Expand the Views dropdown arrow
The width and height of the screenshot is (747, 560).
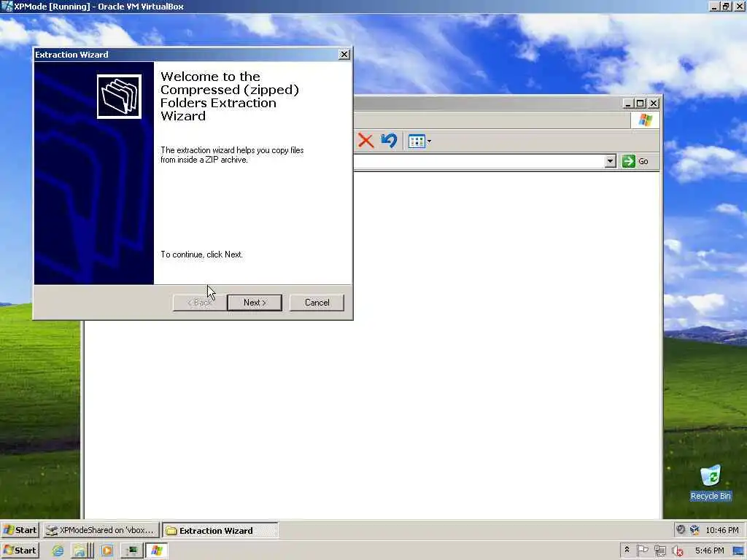429,141
